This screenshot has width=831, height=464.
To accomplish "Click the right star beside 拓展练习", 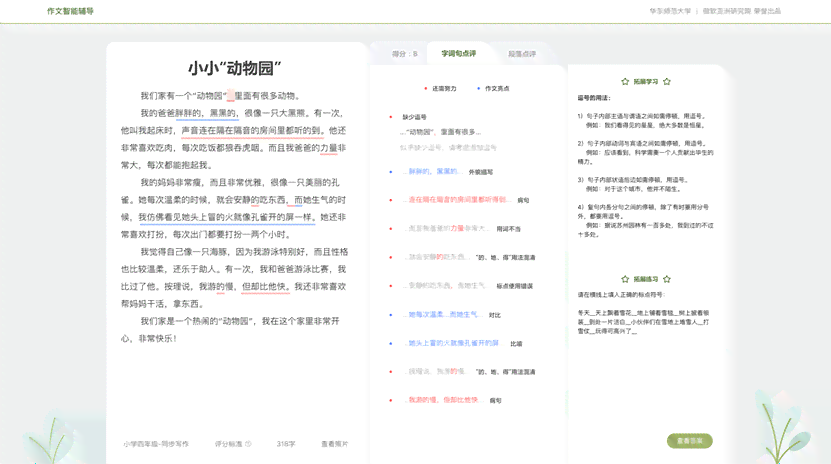I will pyautogui.click(x=667, y=279).
